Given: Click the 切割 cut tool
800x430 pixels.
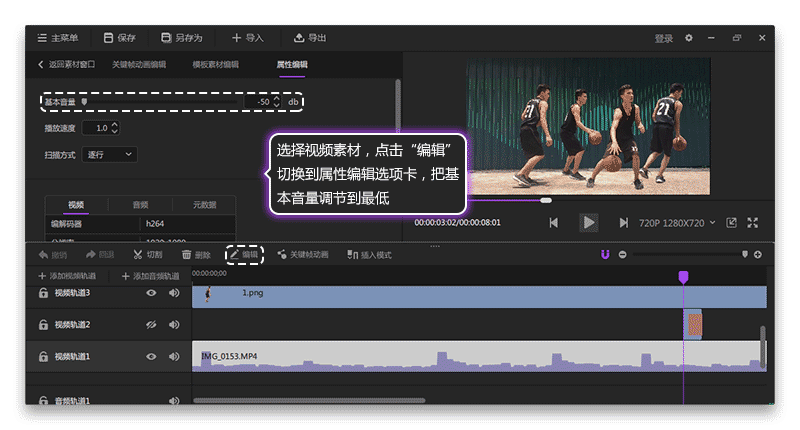Looking at the screenshot, I should (148, 255).
